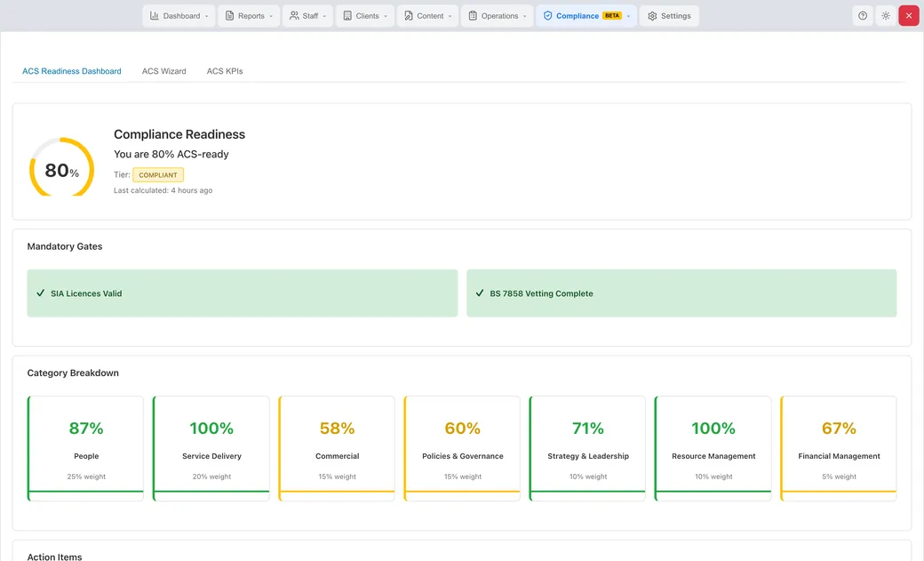Select the ACS Readiness Dashboard tab

72,71
